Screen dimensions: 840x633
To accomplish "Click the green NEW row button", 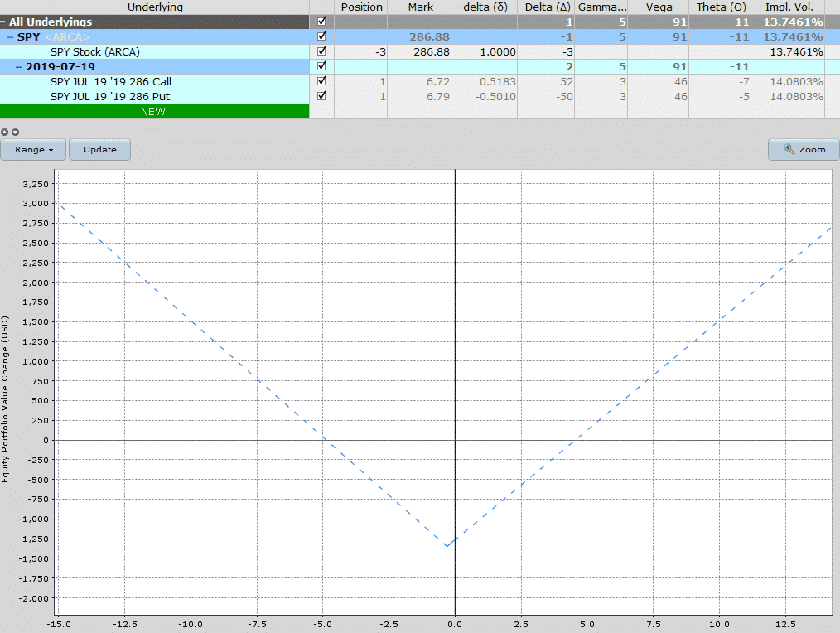I will 154,112.
